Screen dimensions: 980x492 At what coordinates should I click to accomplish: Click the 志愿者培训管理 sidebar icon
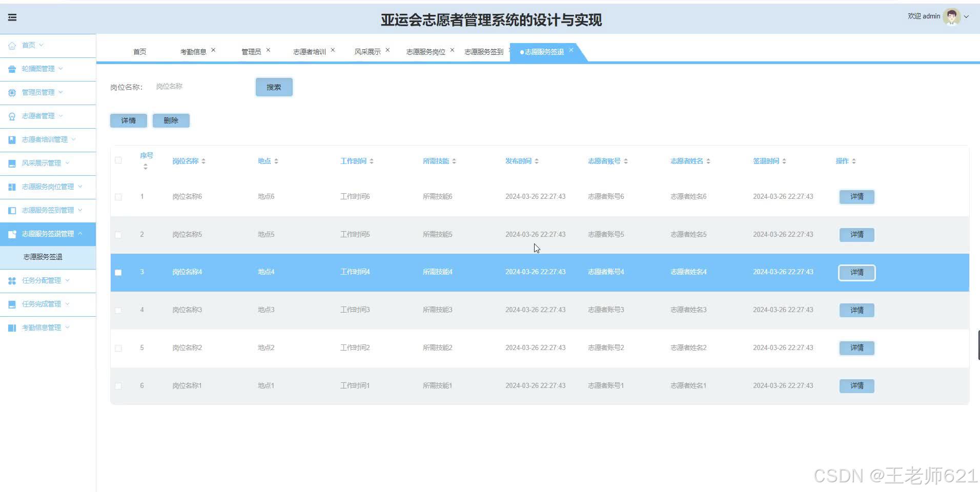[x=12, y=140]
